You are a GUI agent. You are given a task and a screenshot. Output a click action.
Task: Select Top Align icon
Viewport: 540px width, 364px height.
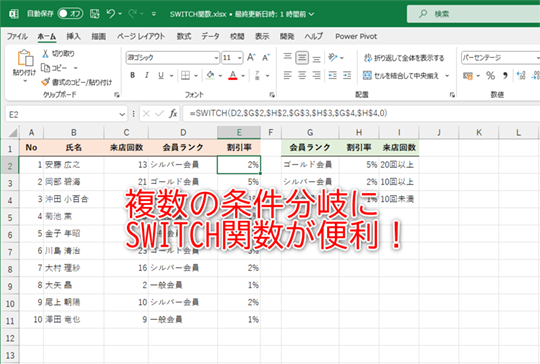click(288, 57)
